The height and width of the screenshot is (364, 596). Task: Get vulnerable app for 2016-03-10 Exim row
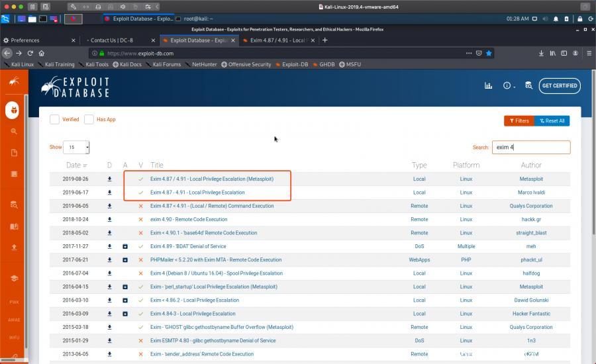125,300
